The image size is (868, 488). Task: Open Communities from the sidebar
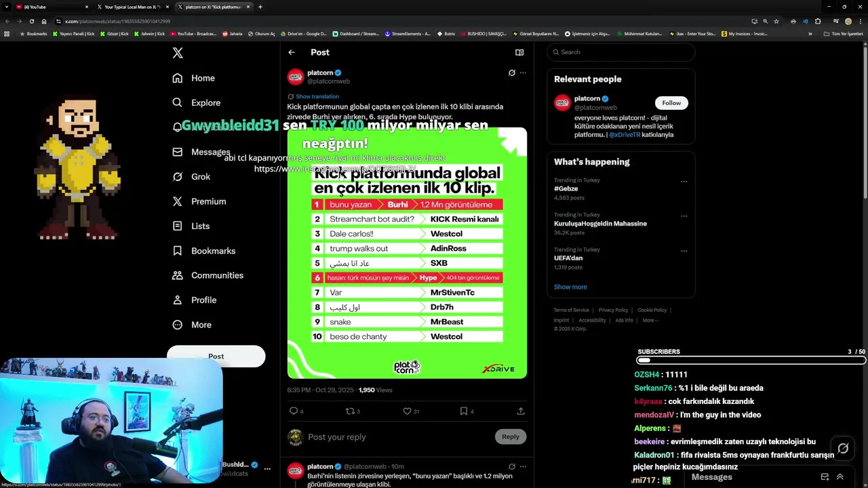click(x=208, y=275)
